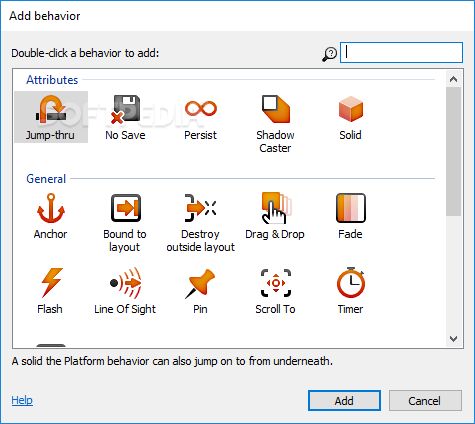Choose the Persist infinity icon
This screenshot has height=424, width=475.
coord(201,109)
